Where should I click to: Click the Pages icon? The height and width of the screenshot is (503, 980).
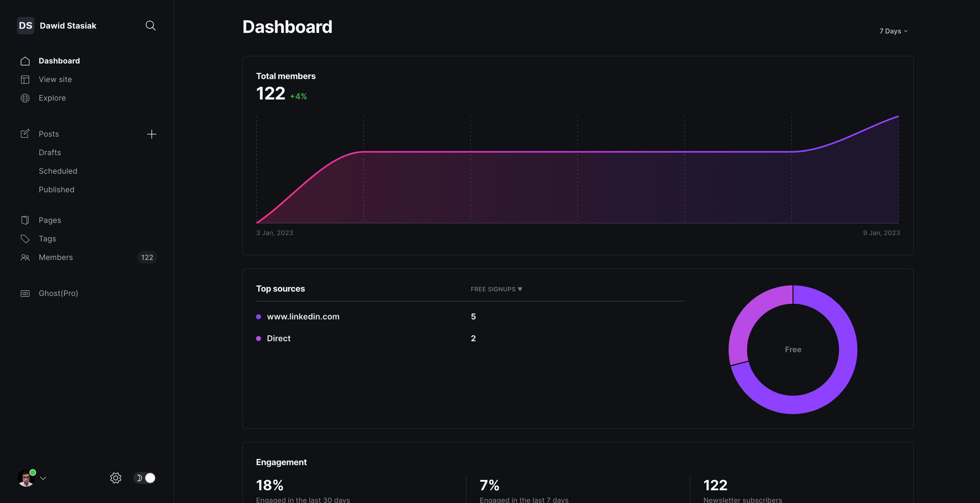point(25,220)
